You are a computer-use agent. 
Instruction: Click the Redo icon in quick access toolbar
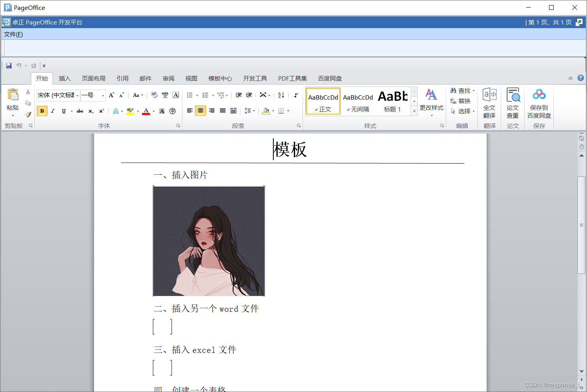click(34, 66)
